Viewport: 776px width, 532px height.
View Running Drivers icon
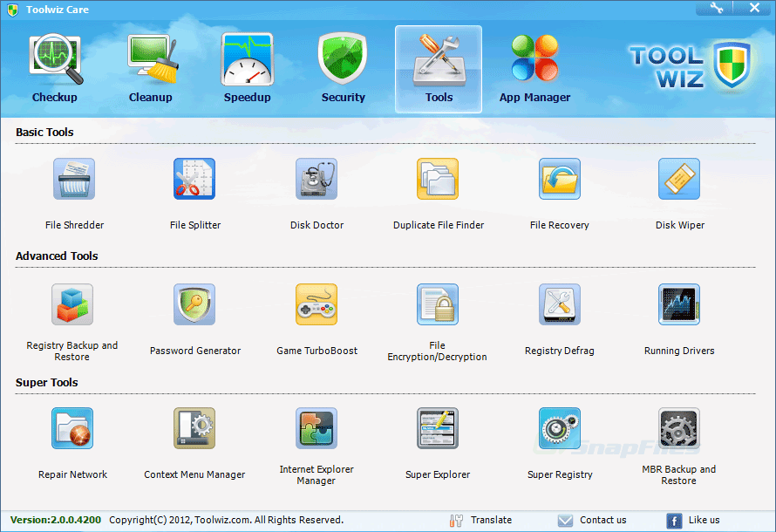[x=679, y=304]
